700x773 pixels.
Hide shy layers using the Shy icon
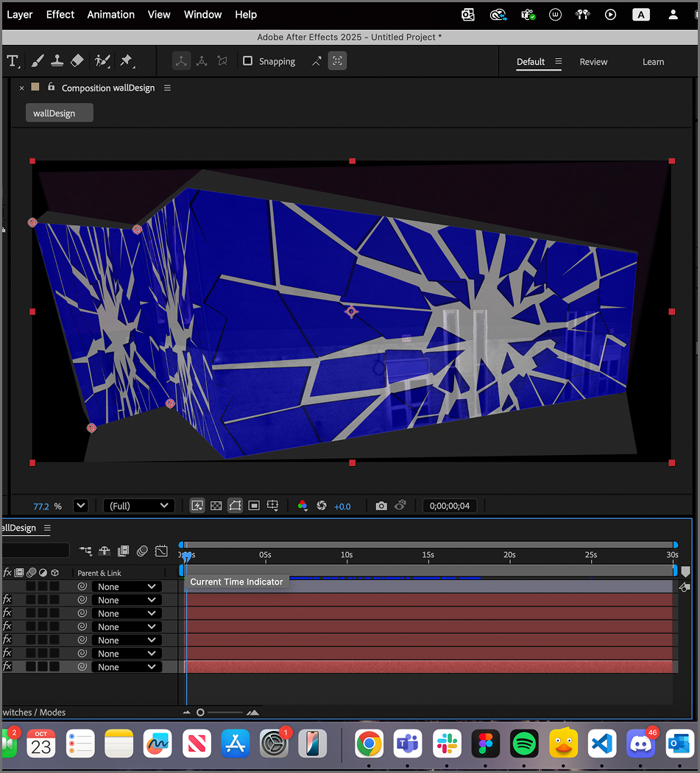(x=104, y=551)
